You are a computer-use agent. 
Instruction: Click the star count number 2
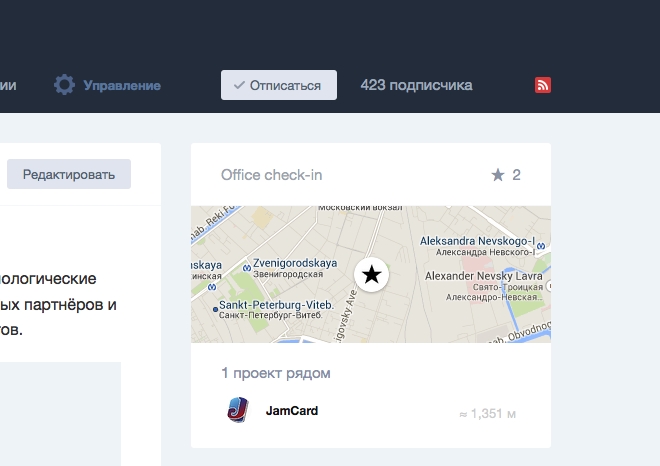tap(516, 175)
